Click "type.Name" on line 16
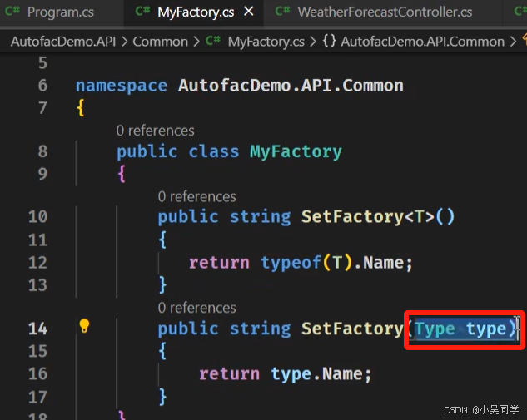Screen dimensions: 527x420 pos(316,374)
